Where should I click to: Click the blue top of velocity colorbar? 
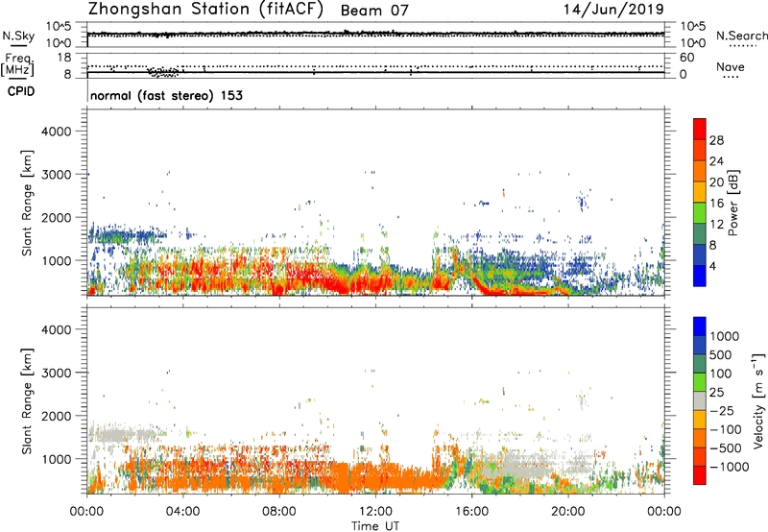[x=700, y=326]
